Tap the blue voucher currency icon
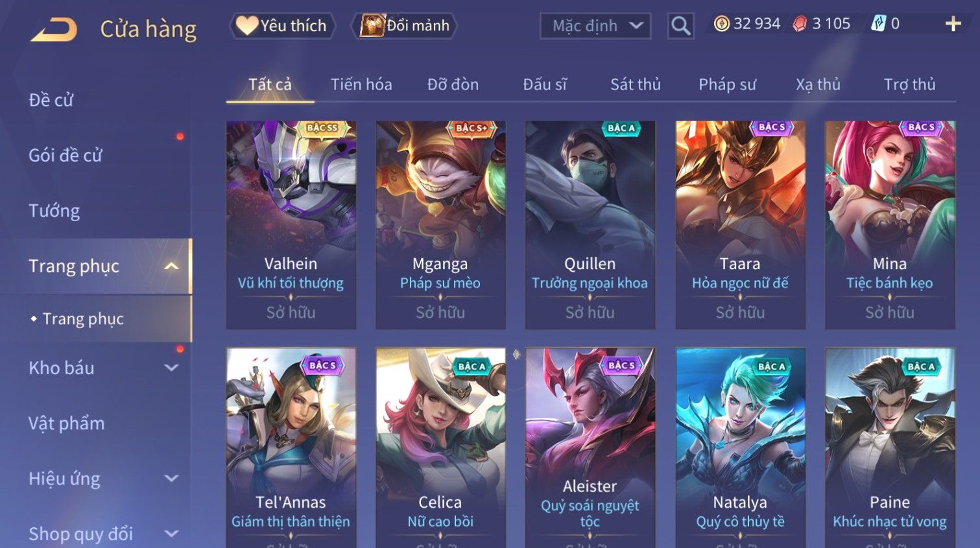The height and width of the screenshot is (548, 980). (878, 24)
